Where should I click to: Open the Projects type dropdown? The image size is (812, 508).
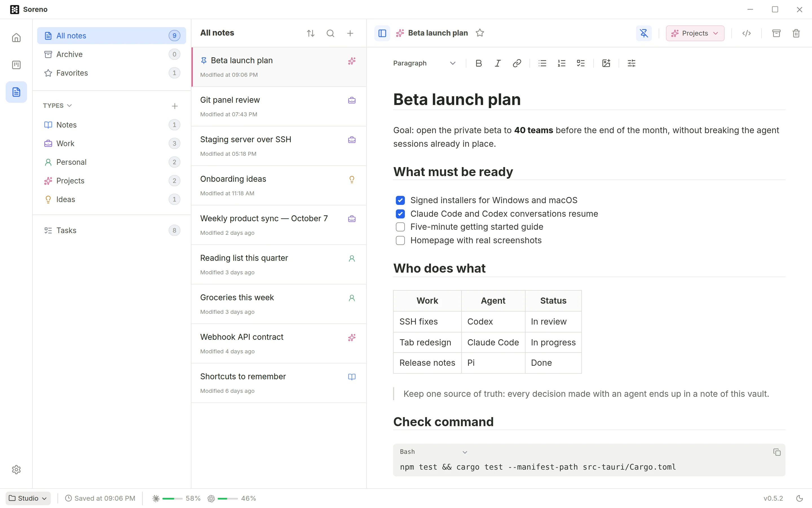point(695,33)
